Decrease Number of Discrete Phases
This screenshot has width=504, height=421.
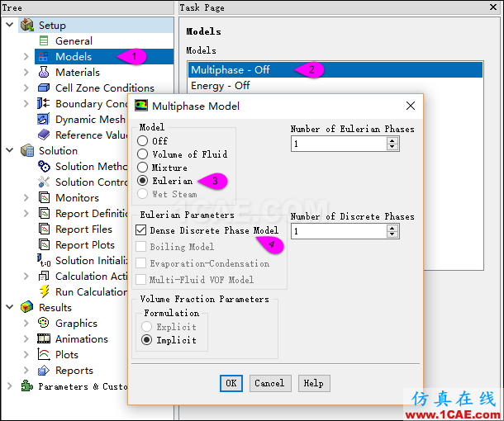click(x=392, y=234)
